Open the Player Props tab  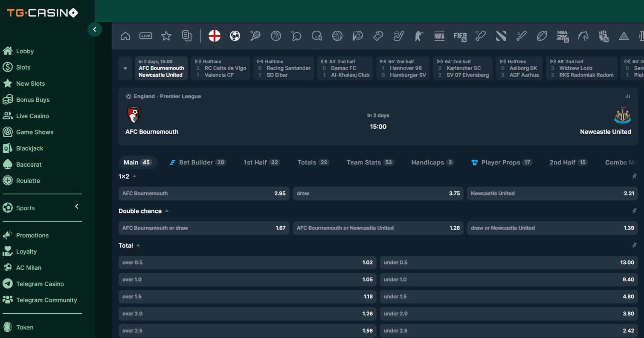click(502, 162)
